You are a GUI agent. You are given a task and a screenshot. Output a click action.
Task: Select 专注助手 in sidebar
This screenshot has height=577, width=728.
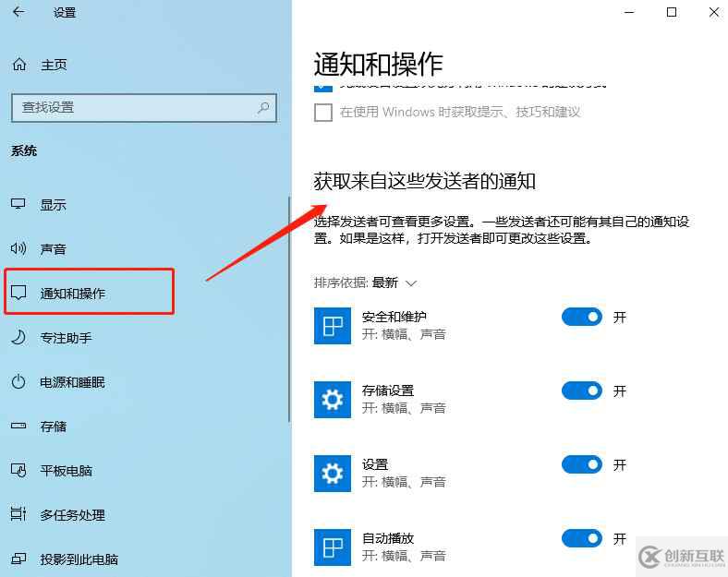66,338
